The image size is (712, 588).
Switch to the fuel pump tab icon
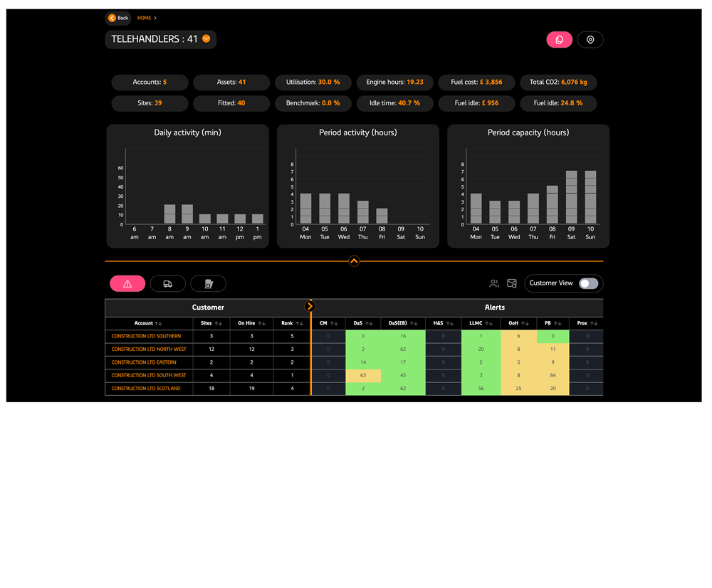(209, 284)
